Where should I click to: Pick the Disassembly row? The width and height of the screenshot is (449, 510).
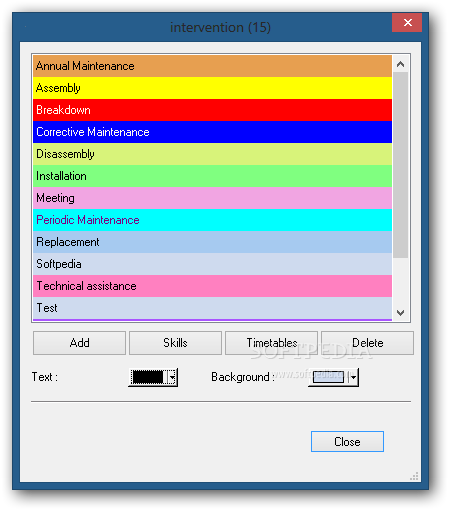tap(212, 154)
